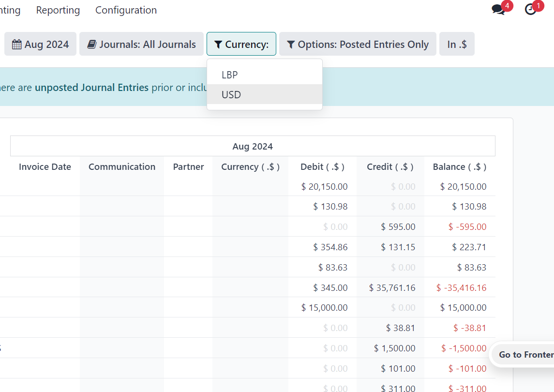This screenshot has width=554, height=392.
Task: Collapse the Currency filter dropdown
Action: pos(241,44)
